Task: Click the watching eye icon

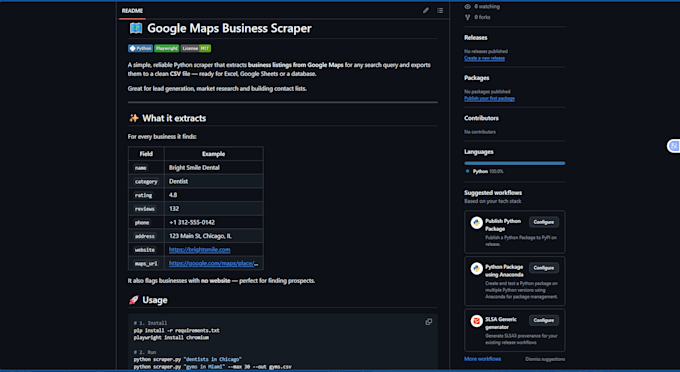Action: [x=468, y=7]
